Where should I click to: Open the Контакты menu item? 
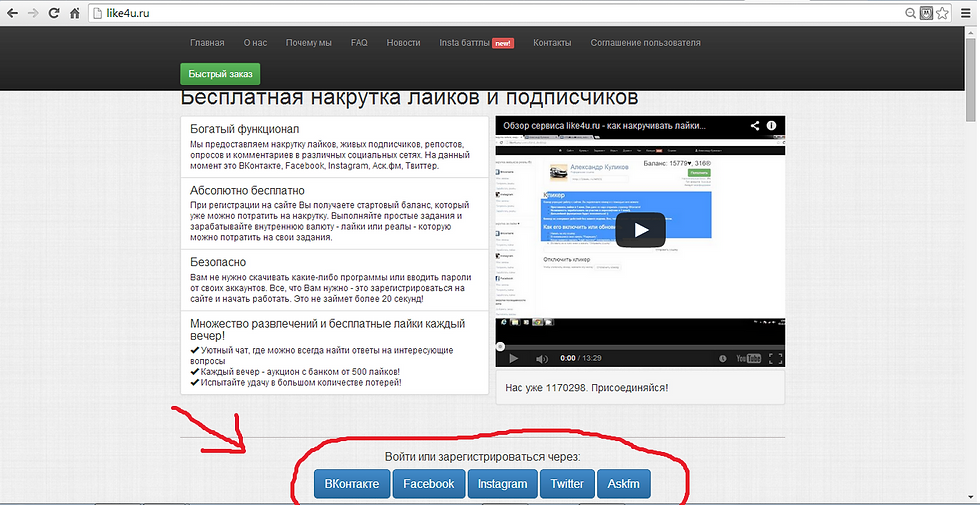(x=552, y=42)
